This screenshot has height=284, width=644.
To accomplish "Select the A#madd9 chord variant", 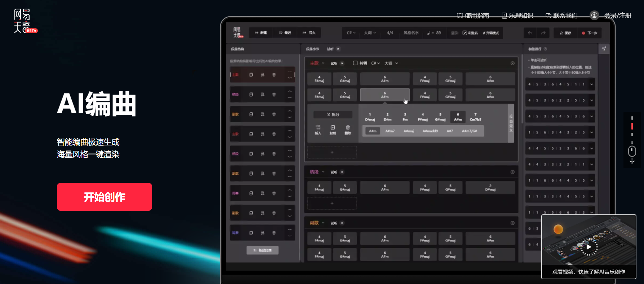I will point(430,131).
